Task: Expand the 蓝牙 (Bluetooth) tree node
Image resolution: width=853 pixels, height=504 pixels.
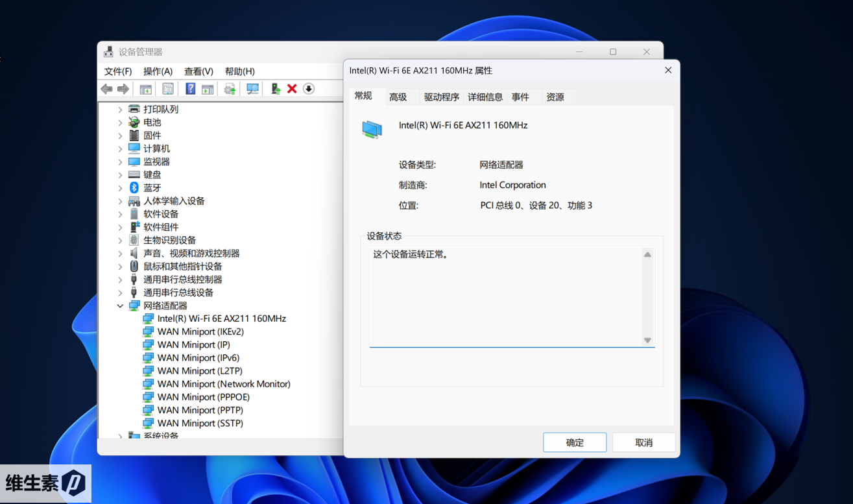Action: pos(120,188)
